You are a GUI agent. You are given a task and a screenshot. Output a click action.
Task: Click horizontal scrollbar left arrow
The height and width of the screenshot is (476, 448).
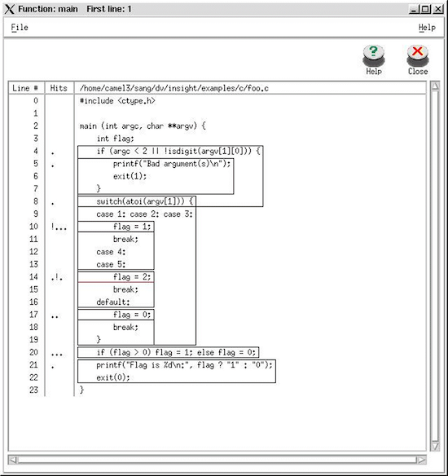click(12, 460)
